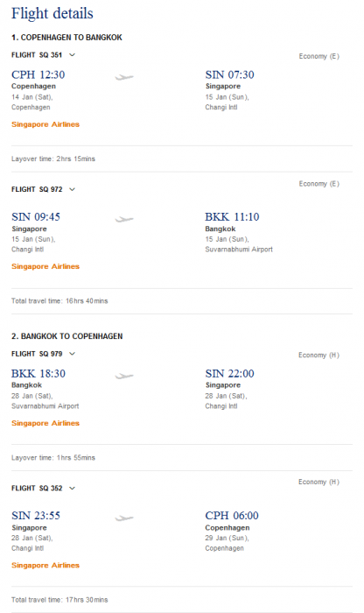The height and width of the screenshot is (613, 364).
Task: Select the CPH 06:00 arrival time
Action: pos(232,515)
